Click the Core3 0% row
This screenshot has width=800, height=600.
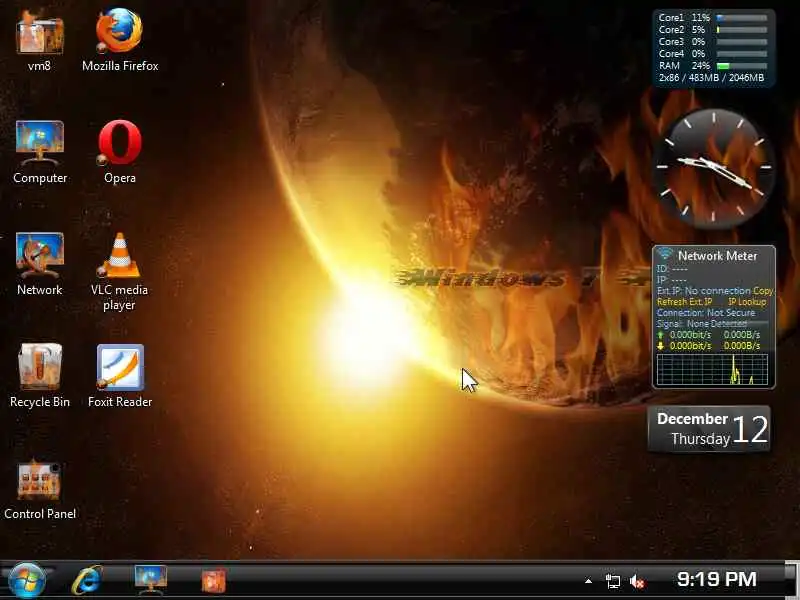click(x=713, y=42)
